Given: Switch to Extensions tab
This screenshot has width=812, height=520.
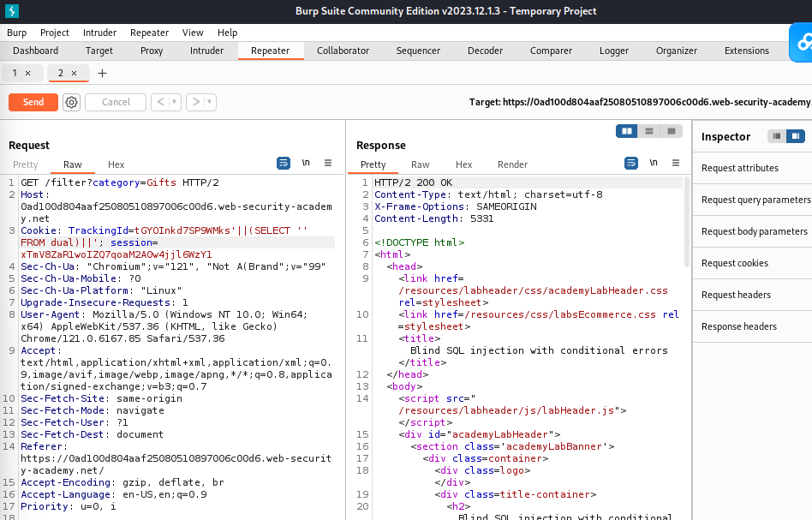Looking at the screenshot, I should pyautogui.click(x=746, y=51).
